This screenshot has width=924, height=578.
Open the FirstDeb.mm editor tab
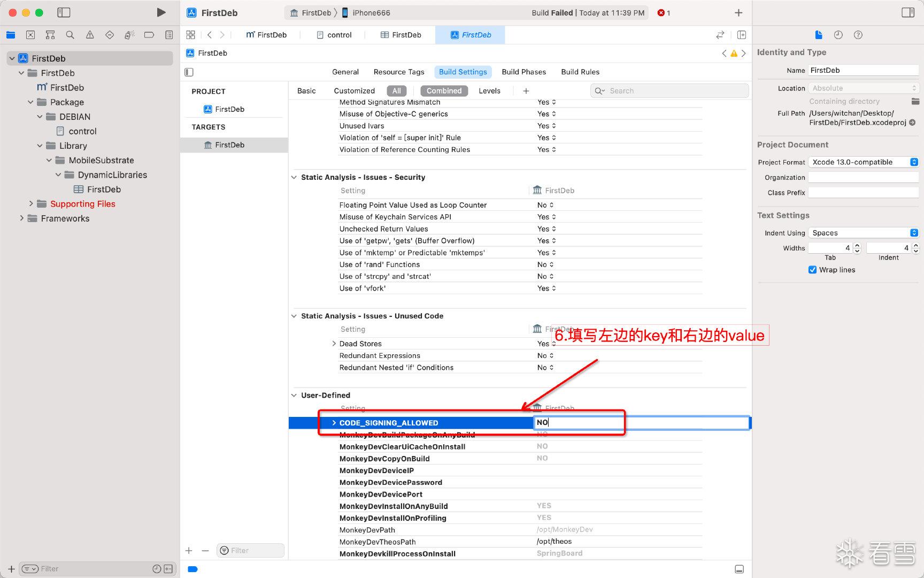(266, 35)
